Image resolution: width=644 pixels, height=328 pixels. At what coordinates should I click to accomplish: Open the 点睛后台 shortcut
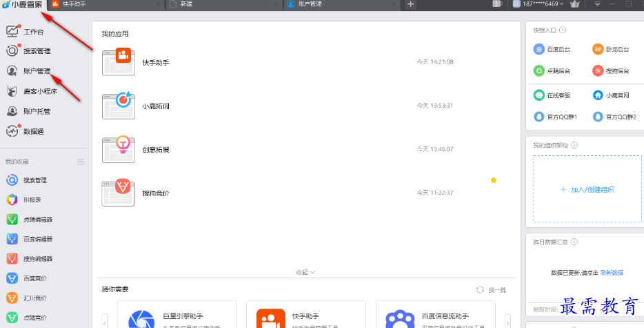click(x=552, y=71)
